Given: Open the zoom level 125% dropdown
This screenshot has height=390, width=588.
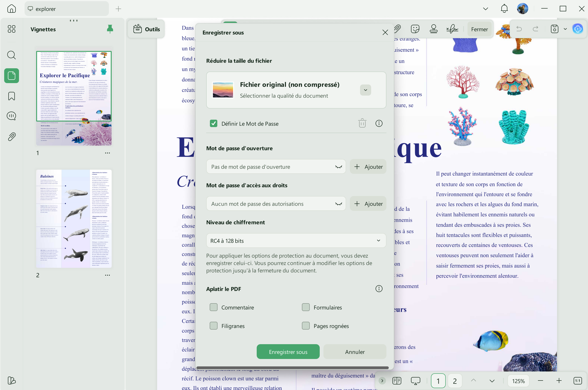Looking at the screenshot, I should [x=518, y=381].
